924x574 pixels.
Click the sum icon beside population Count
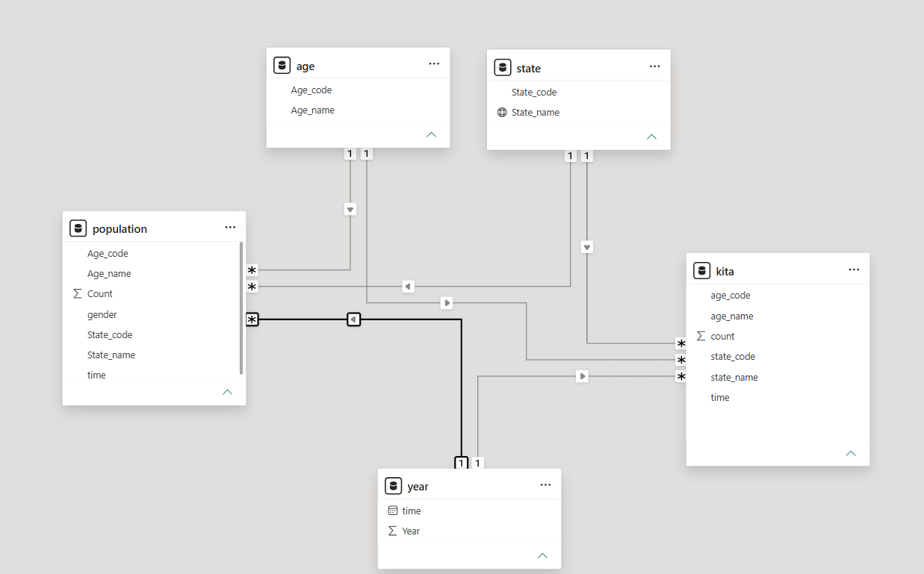click(78, 294)
